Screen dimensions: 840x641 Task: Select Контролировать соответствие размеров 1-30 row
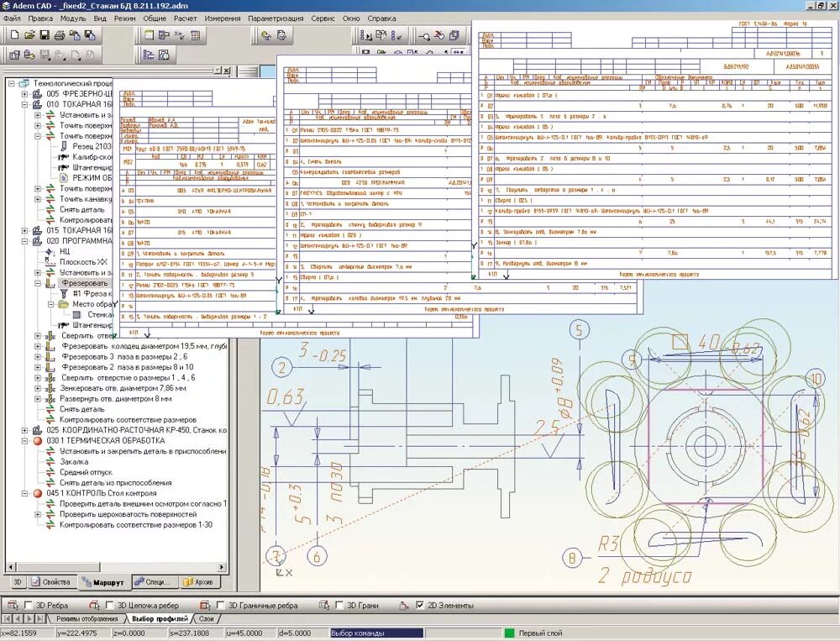(x=135, y=525)
